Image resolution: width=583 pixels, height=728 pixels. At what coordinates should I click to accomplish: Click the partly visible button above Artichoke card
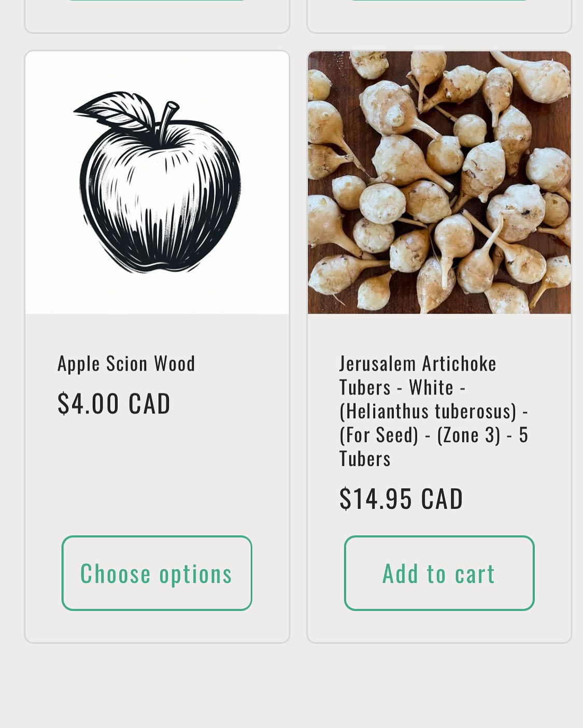point(439,1)
